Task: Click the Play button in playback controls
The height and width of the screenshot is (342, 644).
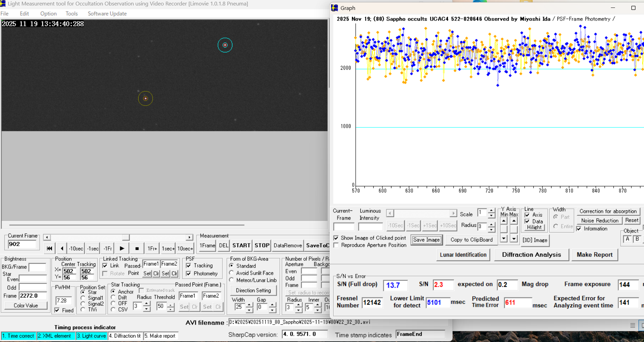Action: coord(122,248)
